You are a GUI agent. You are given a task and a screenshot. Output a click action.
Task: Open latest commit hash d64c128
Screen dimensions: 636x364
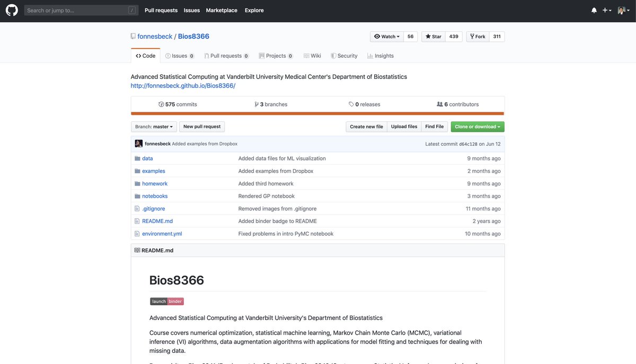tap(468, 144)
